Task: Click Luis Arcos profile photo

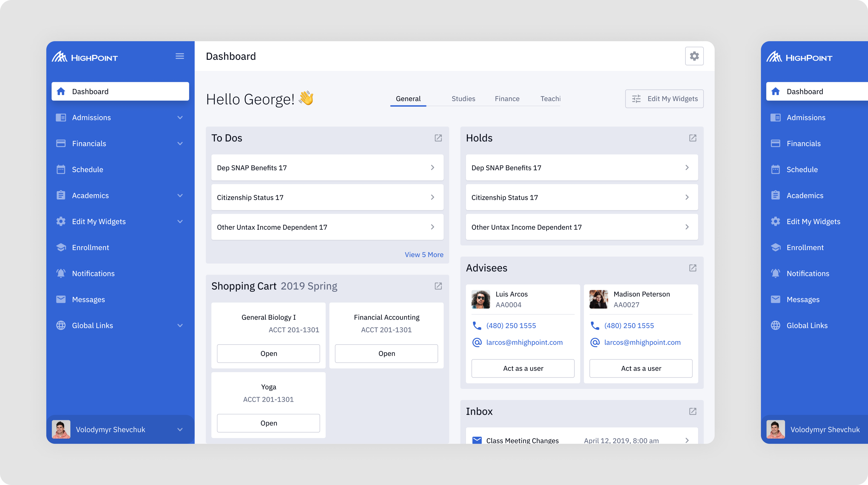Action: pos(480,299)
